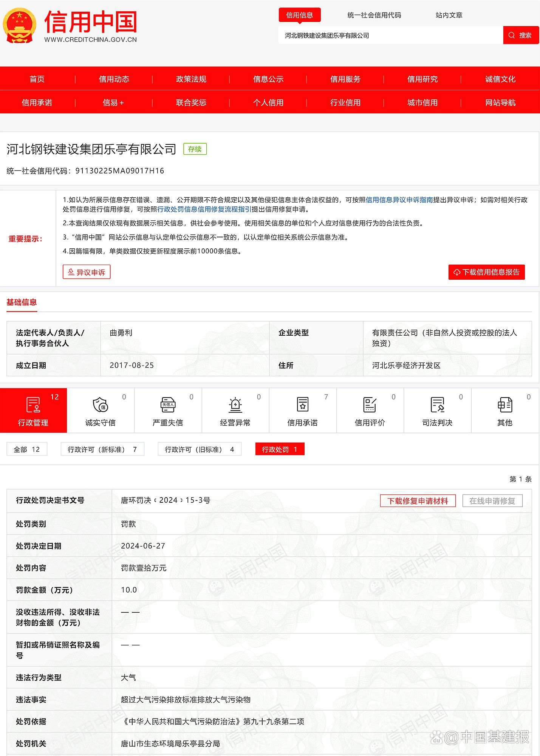Open the 个人信用 menu item

click(268, 102)
